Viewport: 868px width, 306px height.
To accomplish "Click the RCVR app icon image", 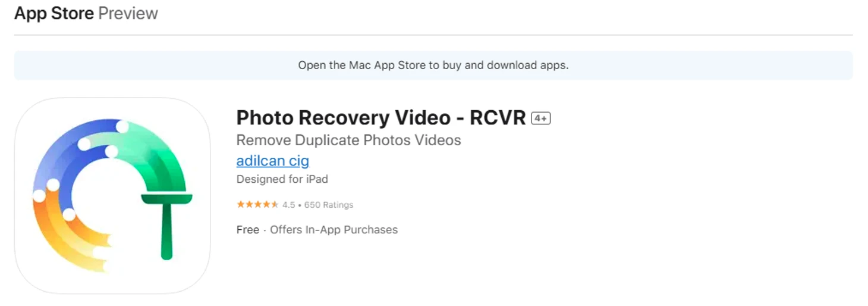I will 112,195.
